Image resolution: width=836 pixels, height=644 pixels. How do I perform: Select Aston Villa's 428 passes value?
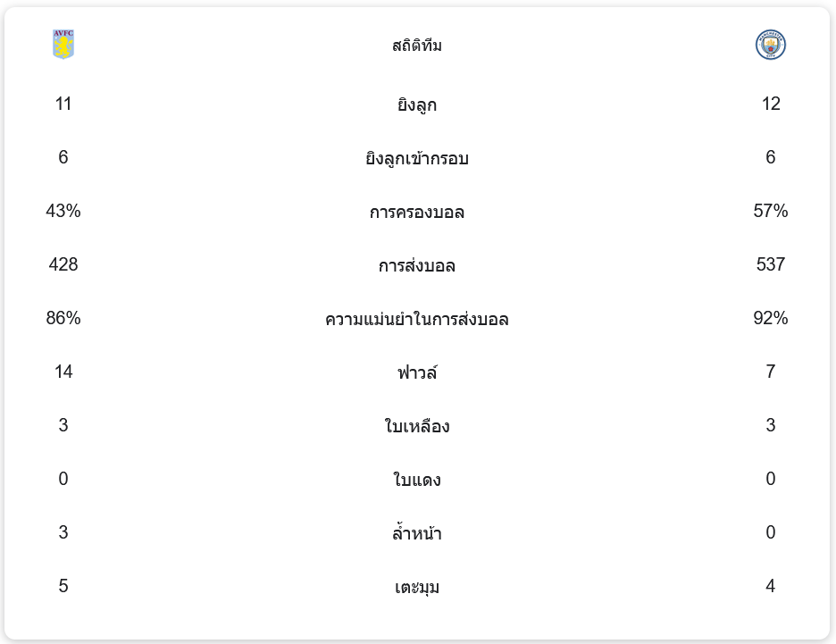63,264
